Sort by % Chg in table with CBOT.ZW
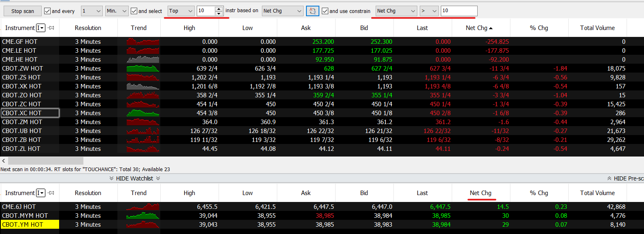Screen dimensions: 644x234 tap(539, 28)
